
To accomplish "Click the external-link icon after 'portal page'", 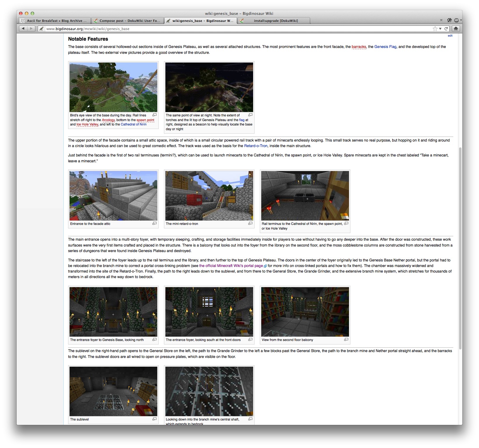I will point(265,266).
